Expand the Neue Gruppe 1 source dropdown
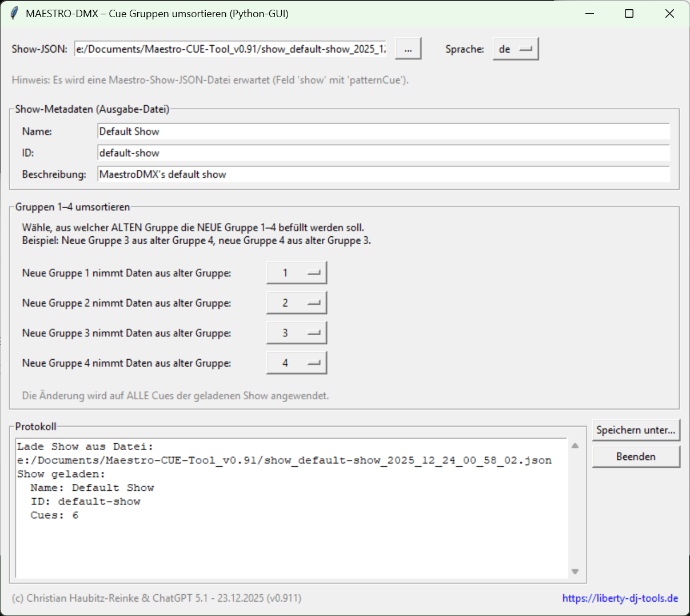 tap(296, 273)
